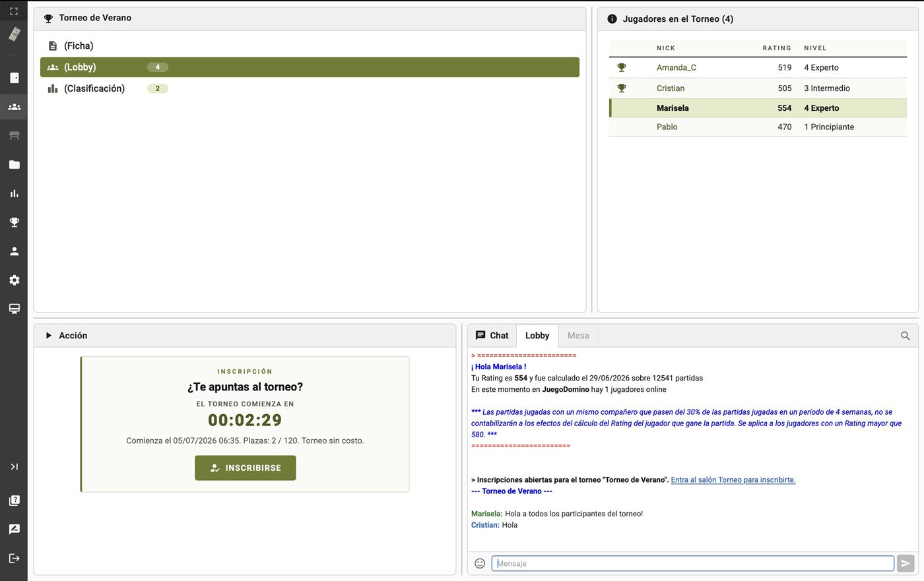Sort players by NICK column header
This screenshot has height=581, width=924.
point(666,48)
